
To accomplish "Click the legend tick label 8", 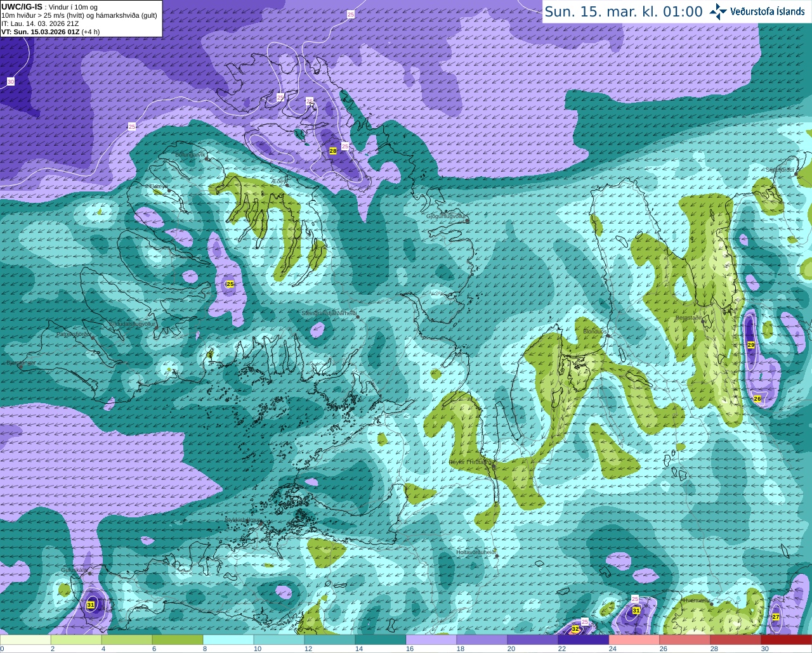I will (205, 649).
